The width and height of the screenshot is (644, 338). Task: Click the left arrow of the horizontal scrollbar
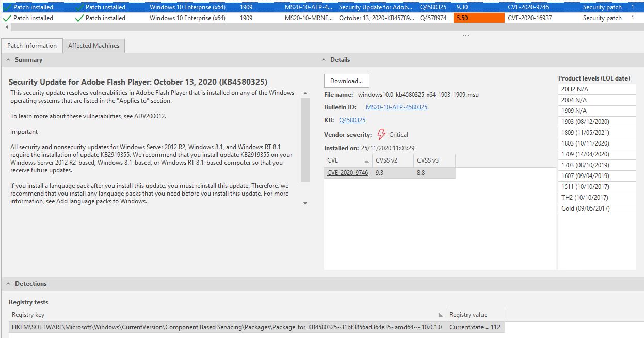[x=6, y=27]
